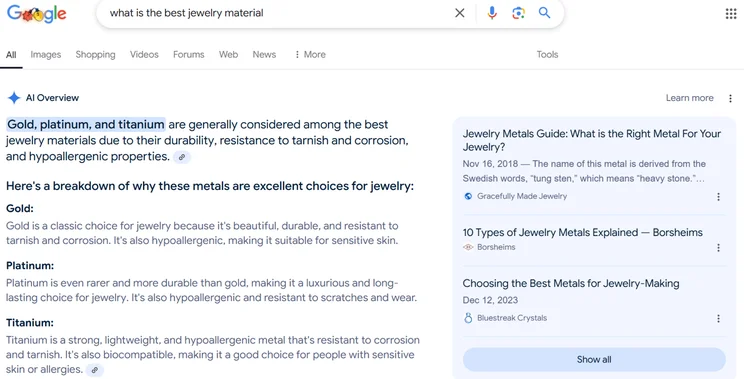Screen dimensions: 744x379
Task: Click the Google logo
Action: (37, 14)
